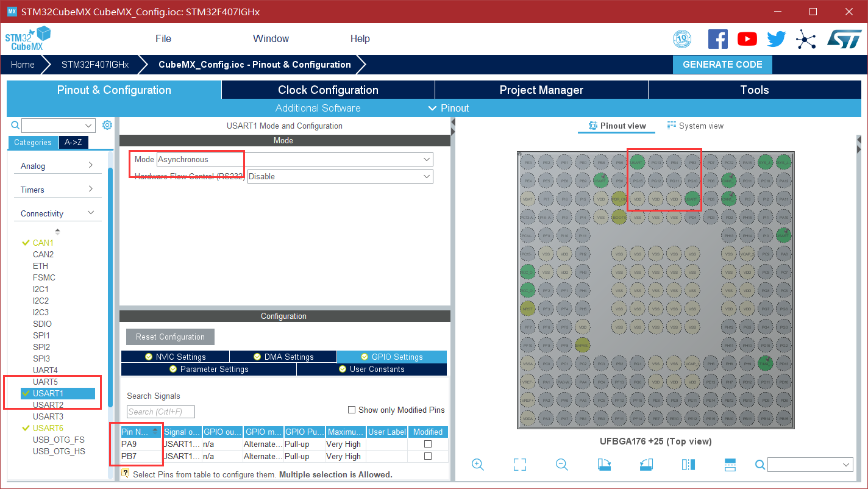Open the ST YouTube channel icon
This screenshot has width=868, height=489.
click(x=747, y=39)
